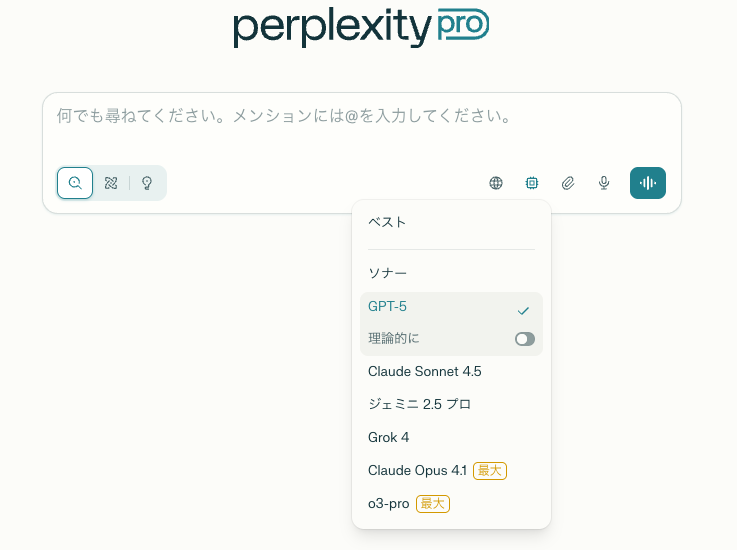Select the Search mode icon
The width and height of the screenshot is (737, 550).
[75, 183]
